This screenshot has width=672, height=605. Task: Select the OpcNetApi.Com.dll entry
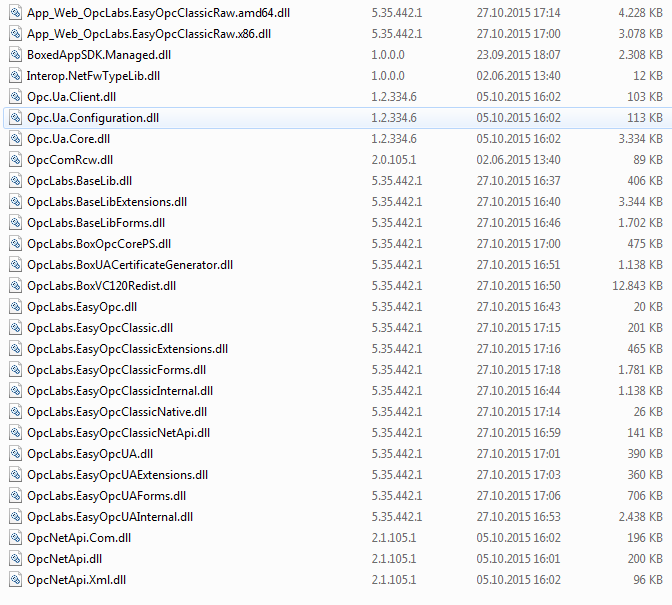79,537
